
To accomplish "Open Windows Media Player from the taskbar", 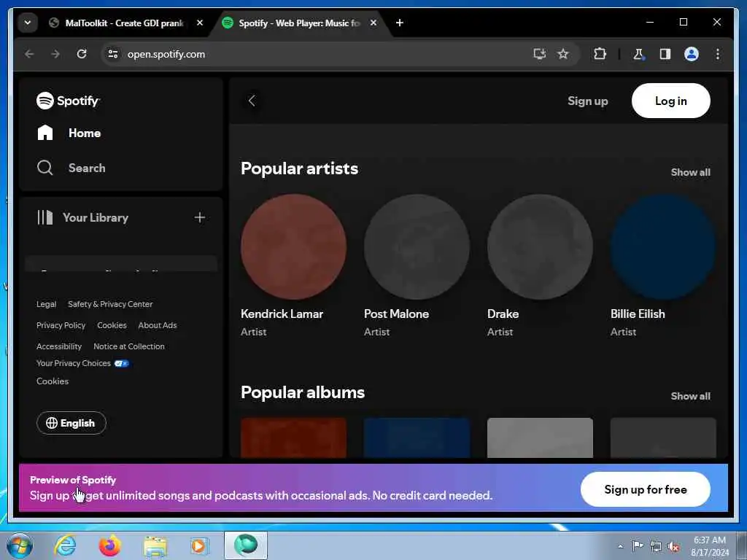I will [198, 545].
